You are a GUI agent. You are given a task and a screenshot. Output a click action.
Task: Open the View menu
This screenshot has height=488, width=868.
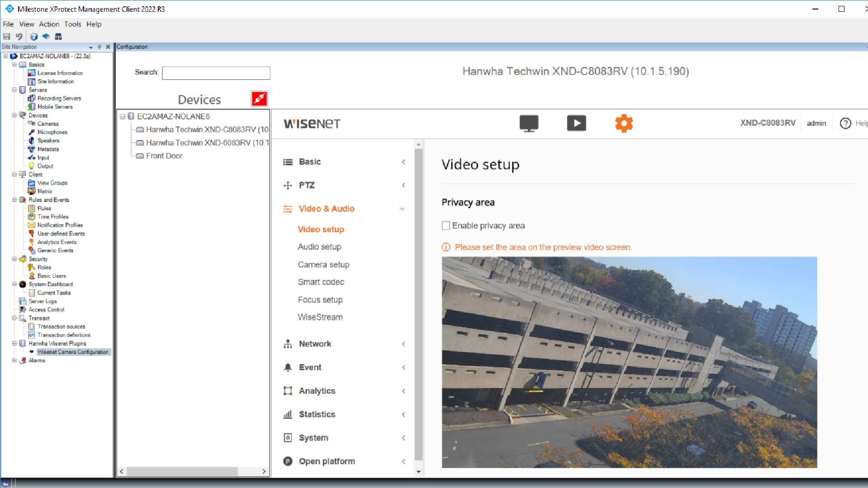(x=27, y=24)
